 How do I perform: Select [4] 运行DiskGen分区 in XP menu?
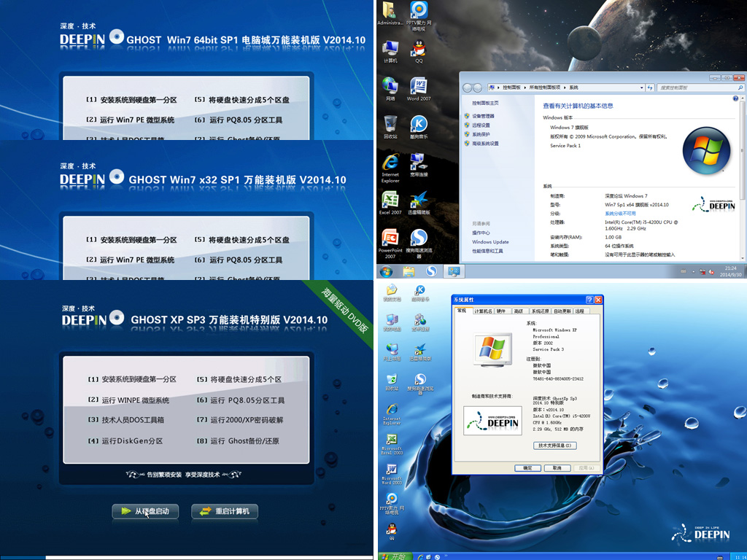click(125, 441)
